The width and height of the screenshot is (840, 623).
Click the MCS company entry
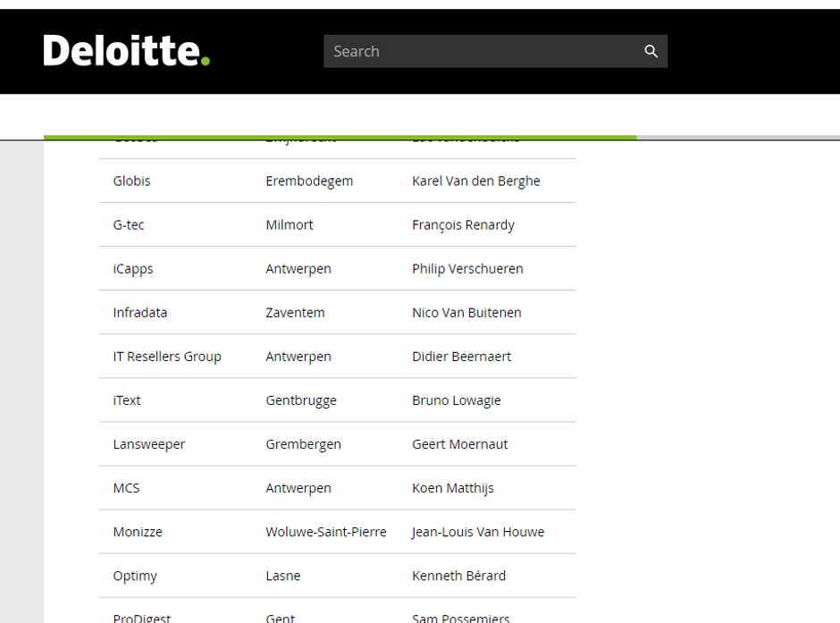click(x=127, y=487)
